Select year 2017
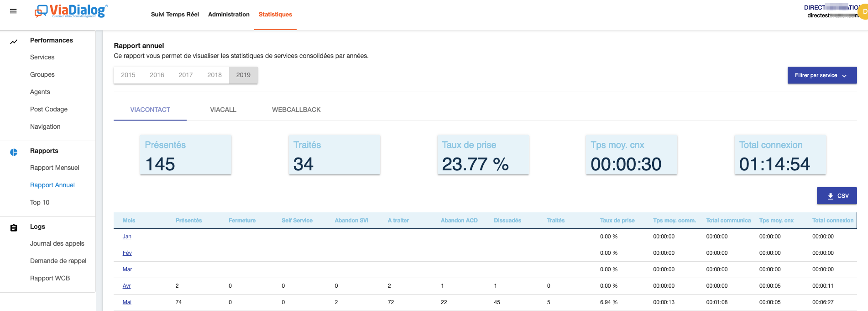Image resolution: width=868 pixels, height=311 pixels. (186, 75)
